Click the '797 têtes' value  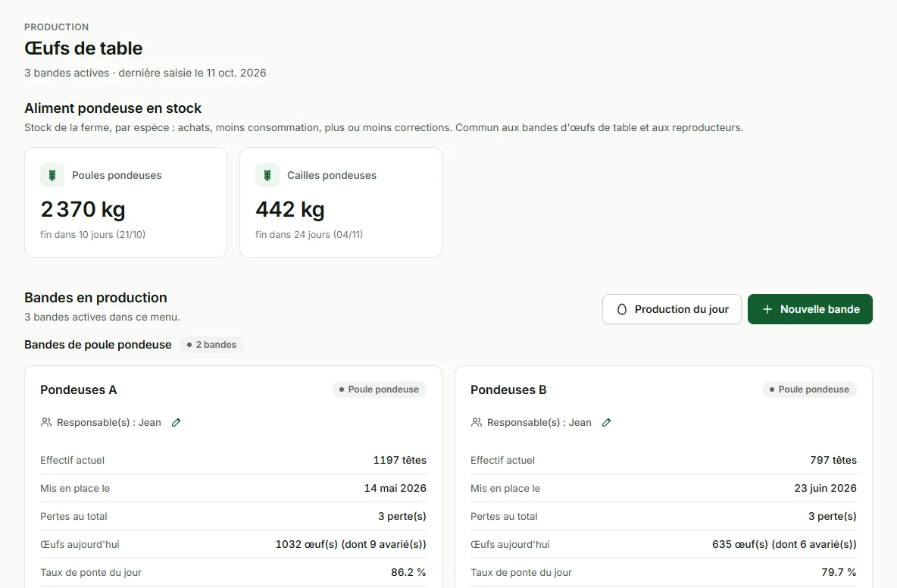pyautogui.click(x=833, y=461)
